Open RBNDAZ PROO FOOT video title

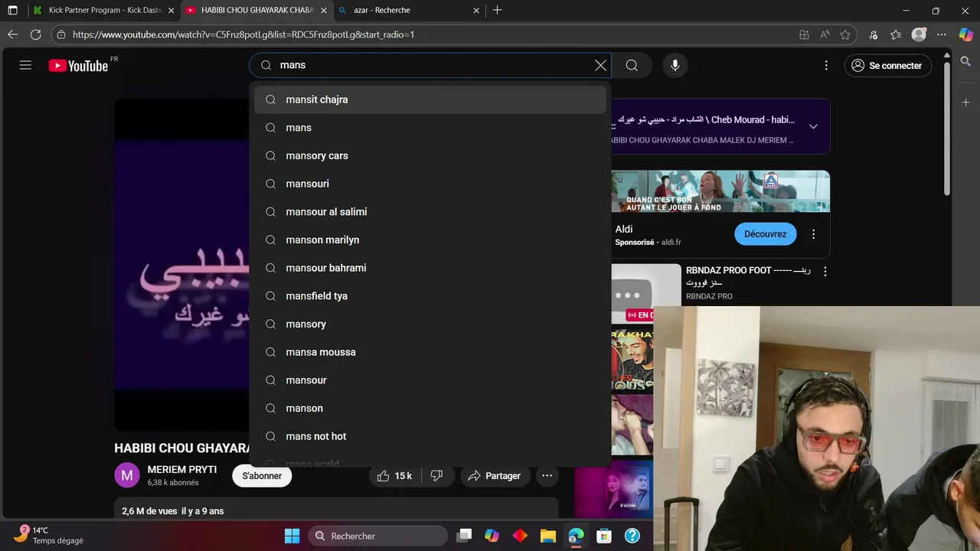[x=748, y=276]
